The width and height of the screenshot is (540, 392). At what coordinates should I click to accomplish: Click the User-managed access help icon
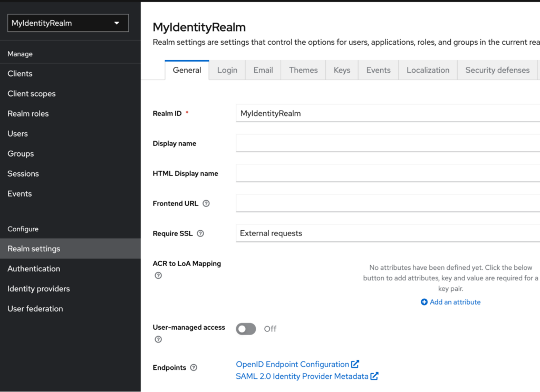(x=158, y=339)
